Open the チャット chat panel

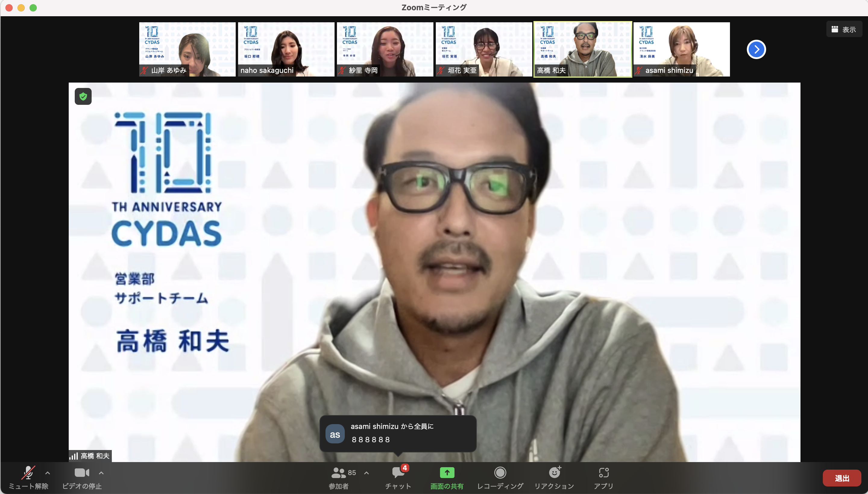(x=398, y=478)
